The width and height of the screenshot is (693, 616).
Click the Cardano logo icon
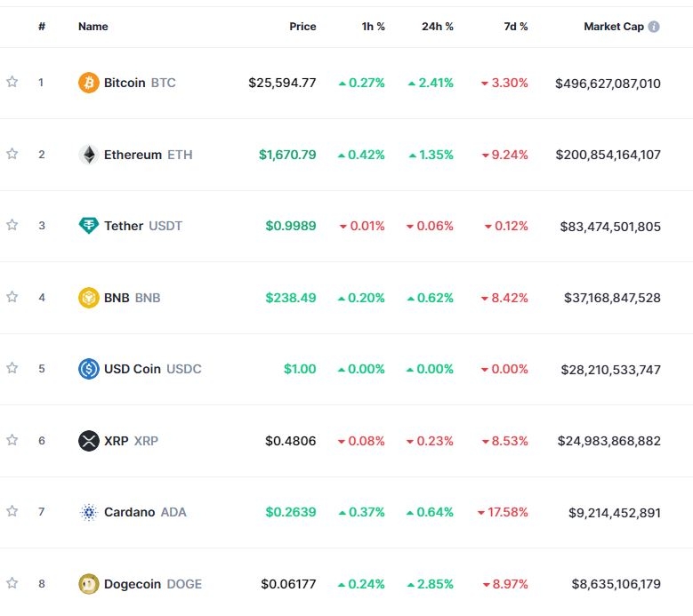click(x=88, y=512)
